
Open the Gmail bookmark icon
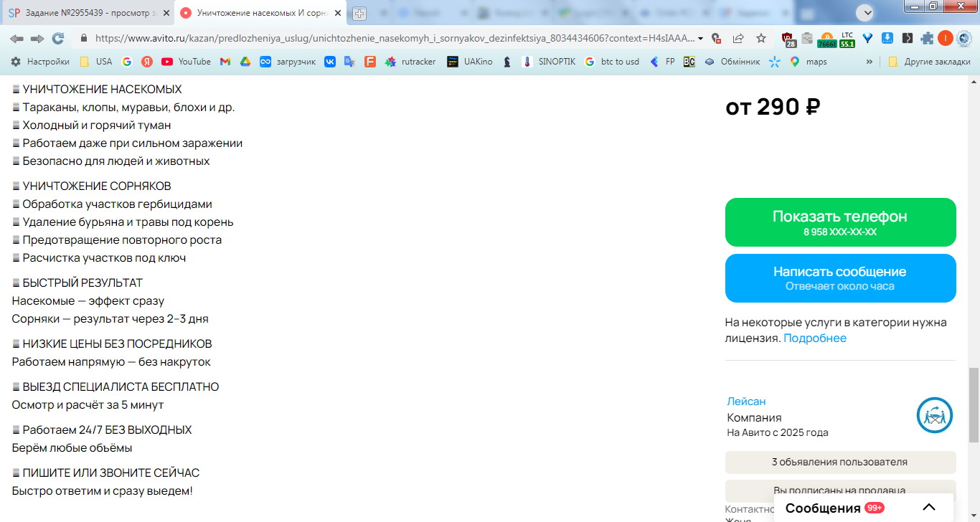coord(225,62)
